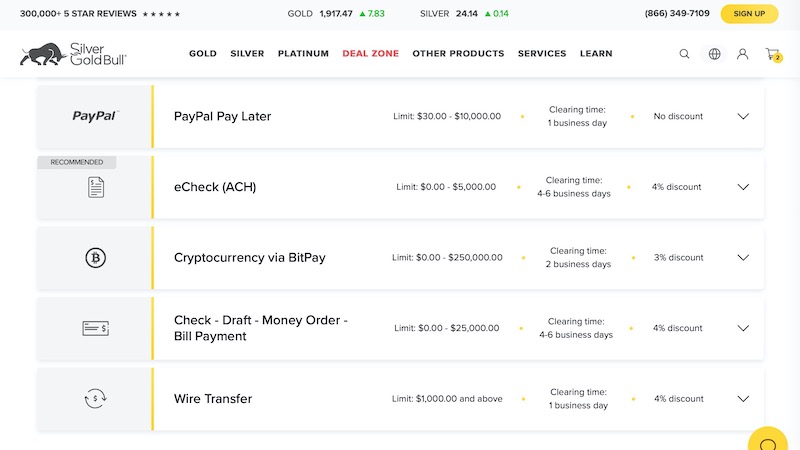Image resolution: width=800 pixels, height=450 pixels.
Task: Click the Bitcoin BitPay icon
Action: tap(95, 258)
